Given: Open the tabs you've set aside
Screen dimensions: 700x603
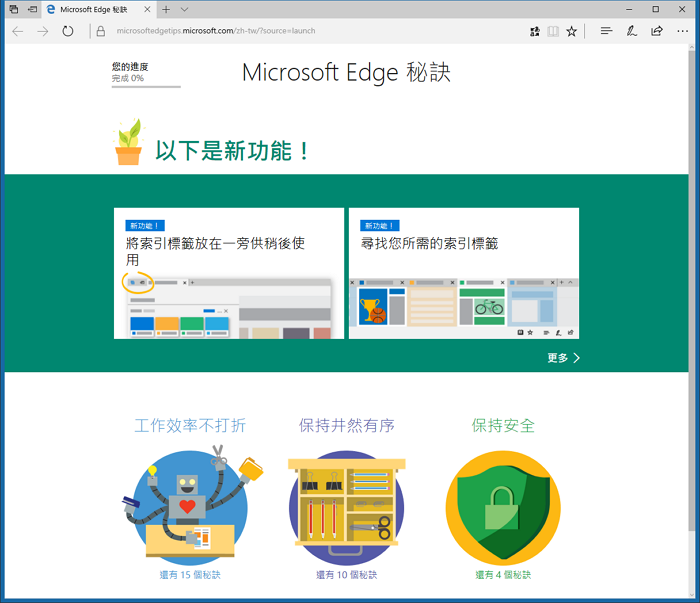Looking at the screenshot, I should click(x=14, y=9).
